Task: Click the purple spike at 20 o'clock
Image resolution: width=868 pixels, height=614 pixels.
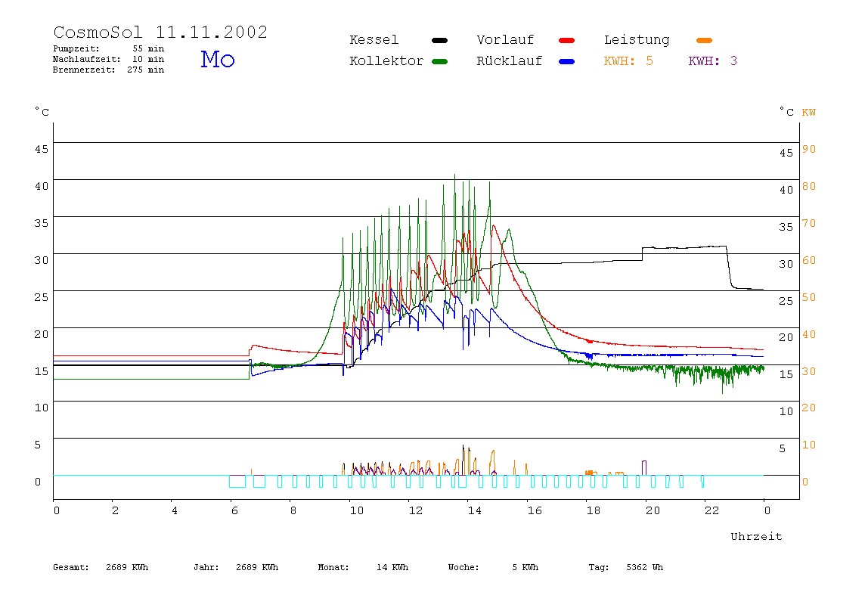Action: point(644,468)
